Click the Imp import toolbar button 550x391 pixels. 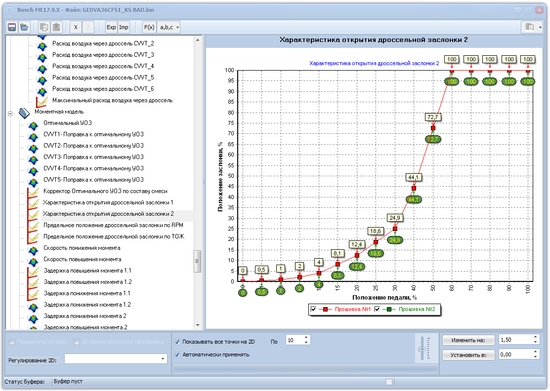[x=123, y=27]
